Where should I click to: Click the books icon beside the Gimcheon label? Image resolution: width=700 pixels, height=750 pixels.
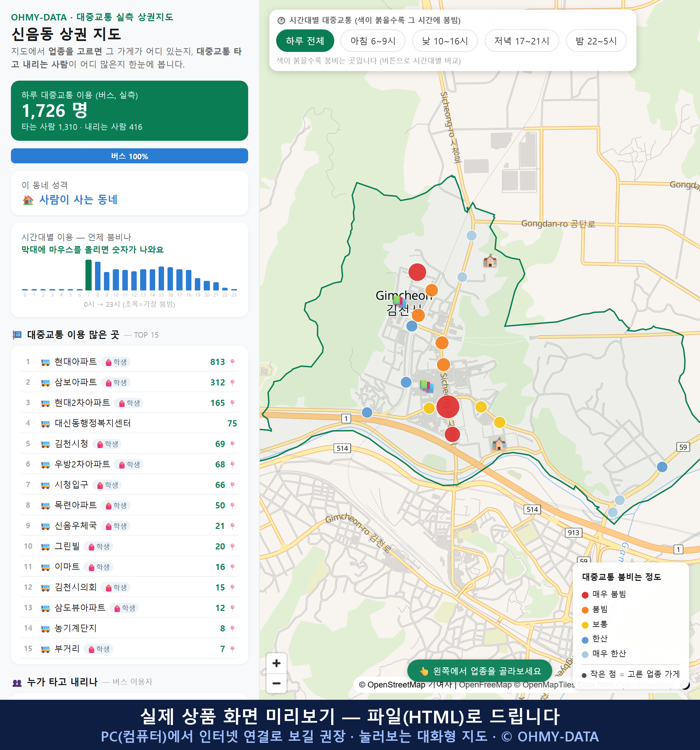(399, 301)
